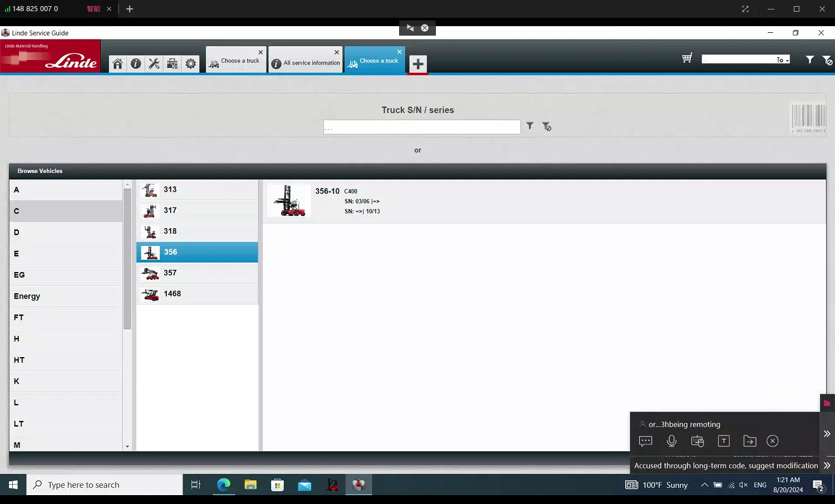Select category D in Browse Vehicles
The height and width of the screenshot is (504, 835).
pyautogui.click(x=66, y=233)
